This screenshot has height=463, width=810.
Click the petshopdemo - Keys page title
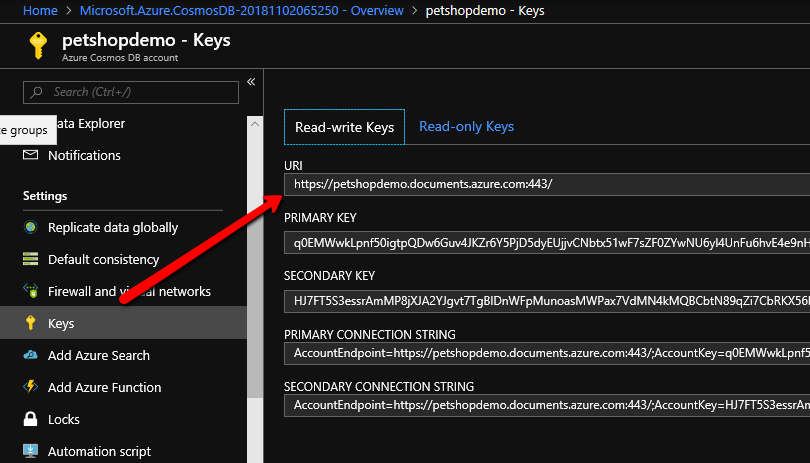click(146, 40)
